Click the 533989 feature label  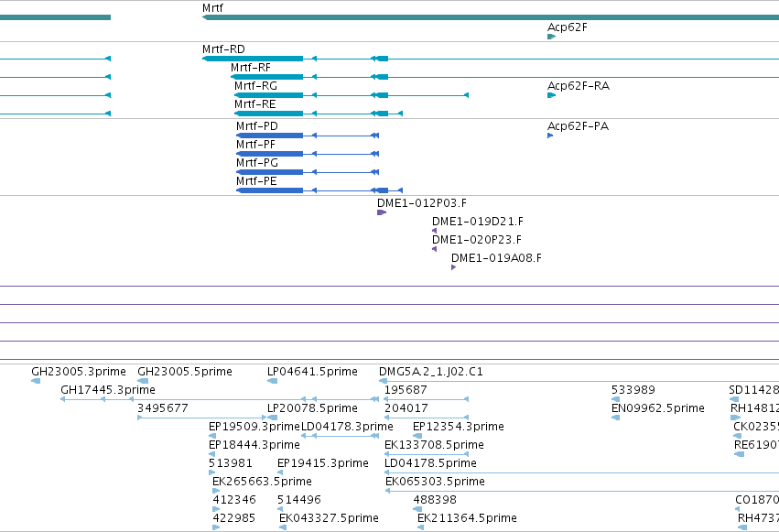pos(633,390)
